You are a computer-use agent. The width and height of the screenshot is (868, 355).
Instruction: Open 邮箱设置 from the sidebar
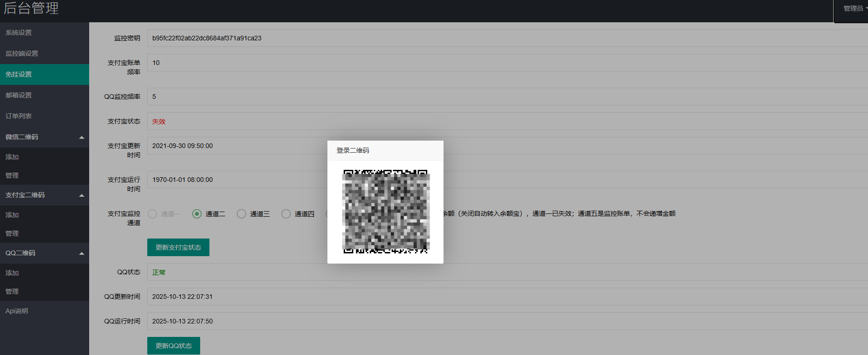point(19,95)
